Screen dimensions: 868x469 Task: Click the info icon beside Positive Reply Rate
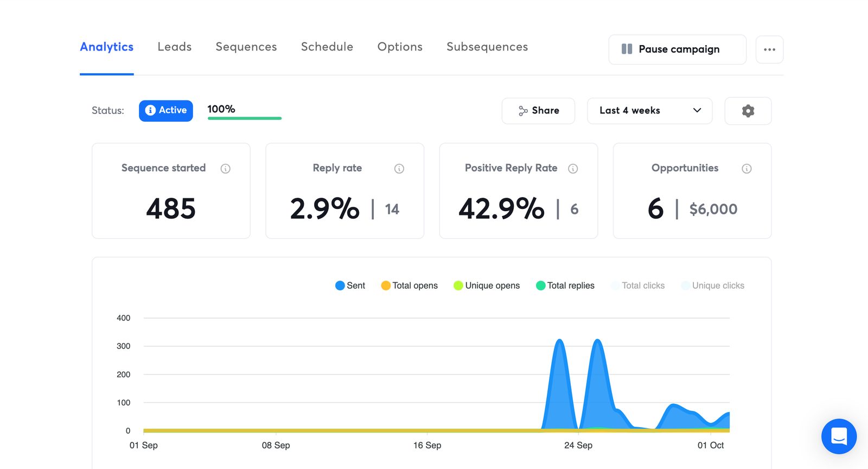point(573,169)
